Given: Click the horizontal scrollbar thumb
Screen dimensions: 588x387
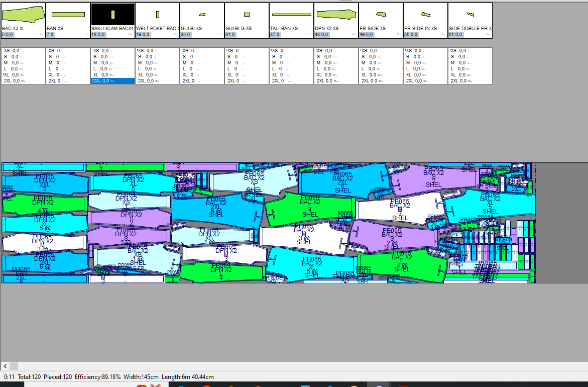Looking at the screenshot, I should (x=14, y=366).
